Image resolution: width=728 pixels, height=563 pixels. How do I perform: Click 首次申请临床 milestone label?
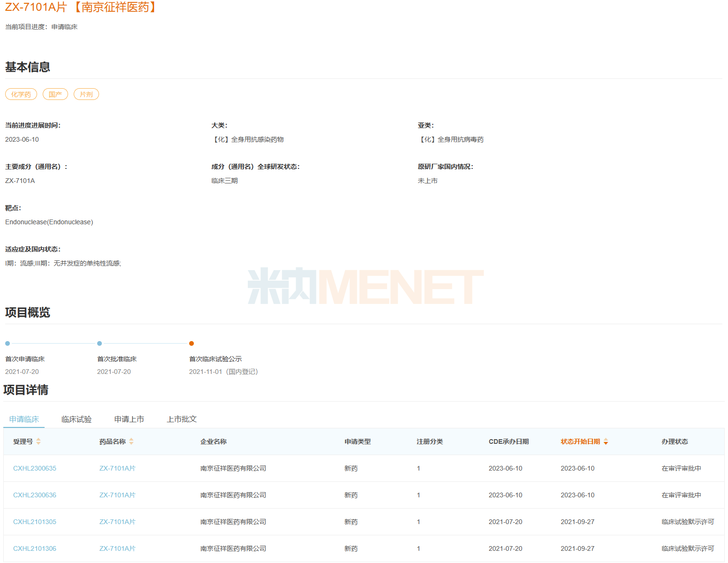click(25, 359)
